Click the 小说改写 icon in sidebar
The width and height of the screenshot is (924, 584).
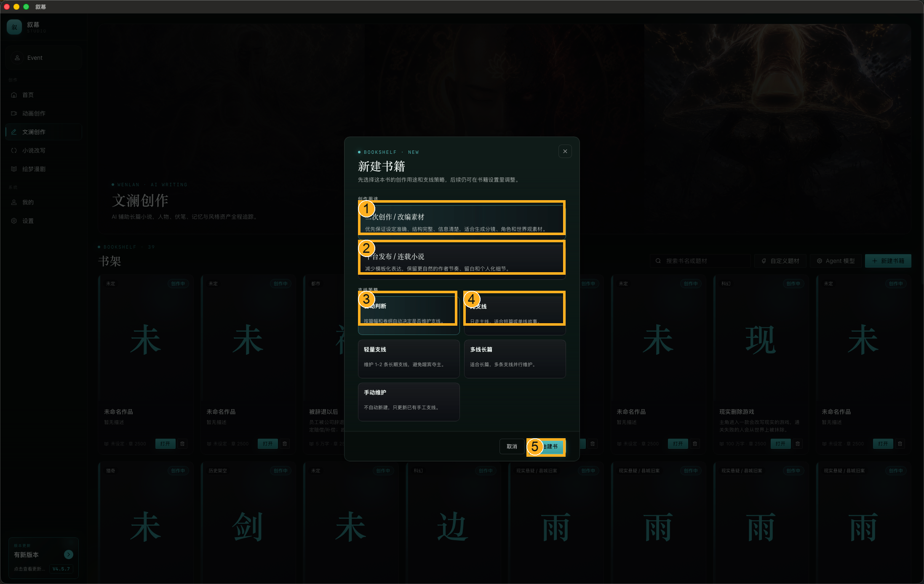click(14, 150)
